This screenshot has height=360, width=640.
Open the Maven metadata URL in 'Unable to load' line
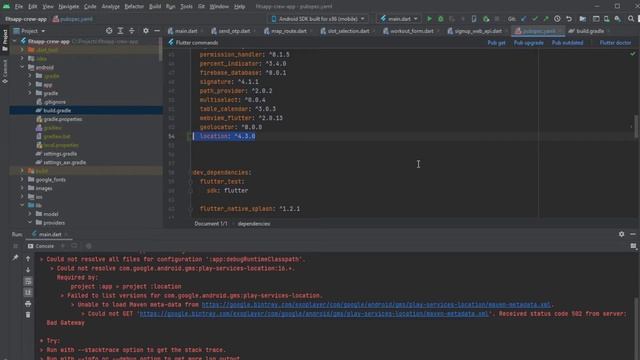[376, 304]
